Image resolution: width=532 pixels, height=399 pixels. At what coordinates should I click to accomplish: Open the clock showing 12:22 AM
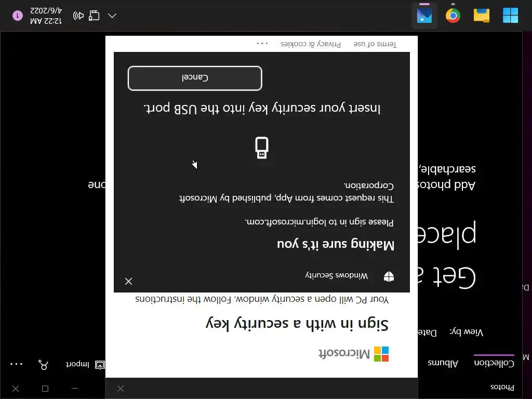[x=46, y=16]
